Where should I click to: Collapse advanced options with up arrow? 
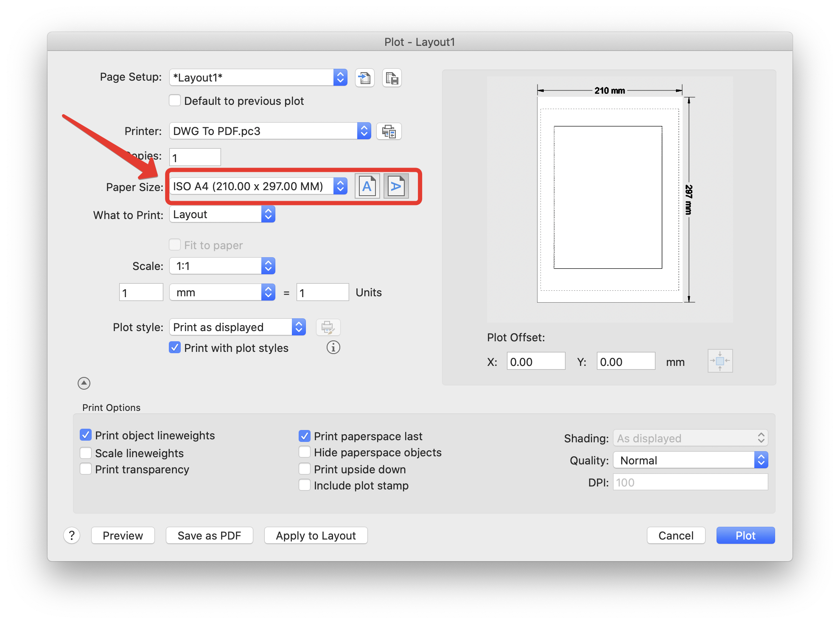(x=84, y=383)
